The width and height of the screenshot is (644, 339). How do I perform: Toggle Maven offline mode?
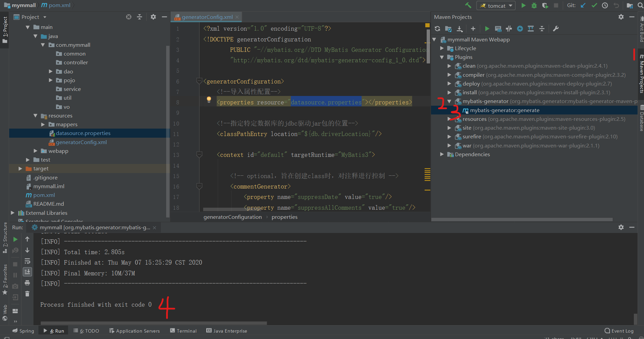509,29
